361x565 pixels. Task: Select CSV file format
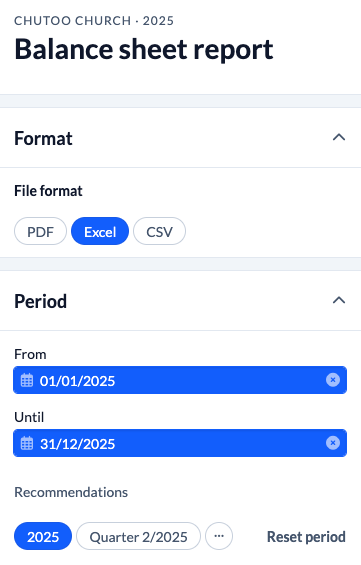click(x=159, y=231)
